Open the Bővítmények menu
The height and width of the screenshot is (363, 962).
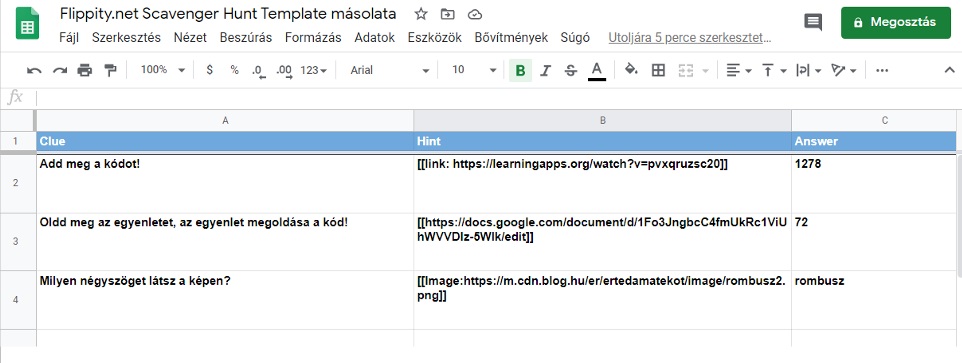click(511, 38)
